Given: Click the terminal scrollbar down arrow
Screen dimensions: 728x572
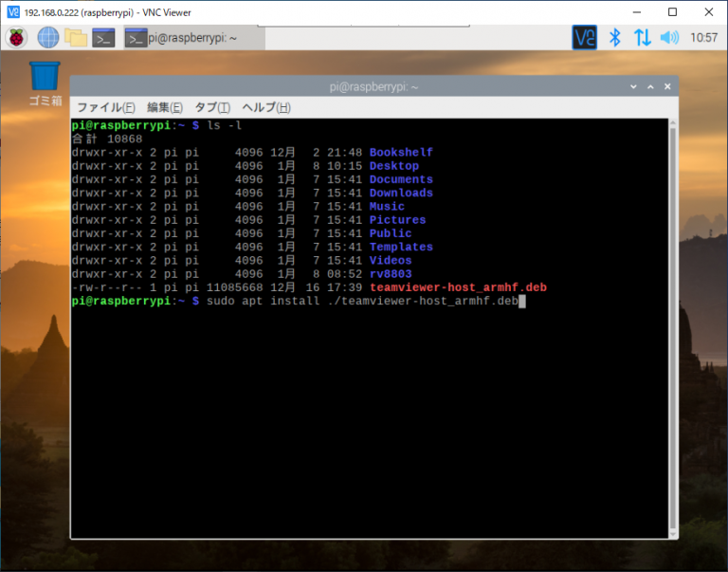Looking at the screenshot, I should tap(673, 534).
